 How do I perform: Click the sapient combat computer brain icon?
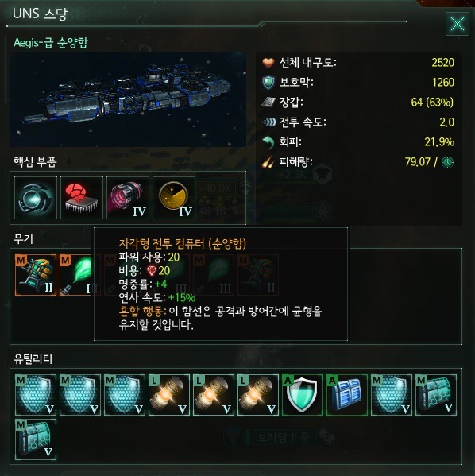point(82,198)
